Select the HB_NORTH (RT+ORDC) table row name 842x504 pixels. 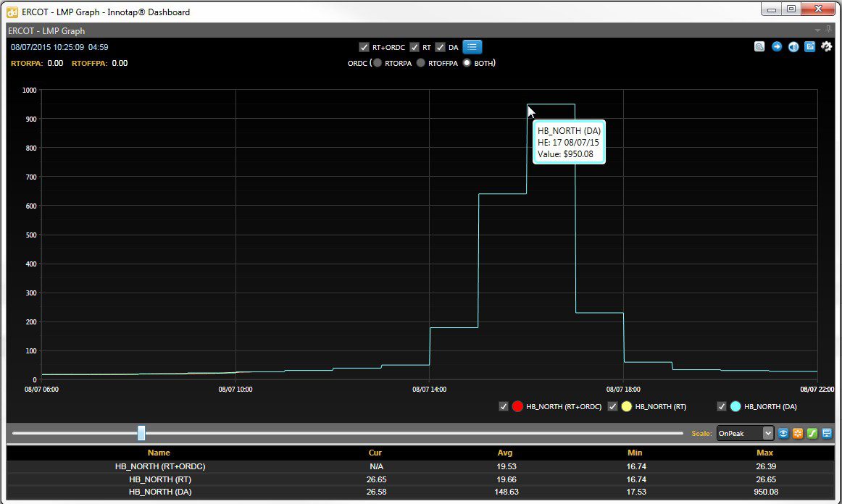pos(160,466)
